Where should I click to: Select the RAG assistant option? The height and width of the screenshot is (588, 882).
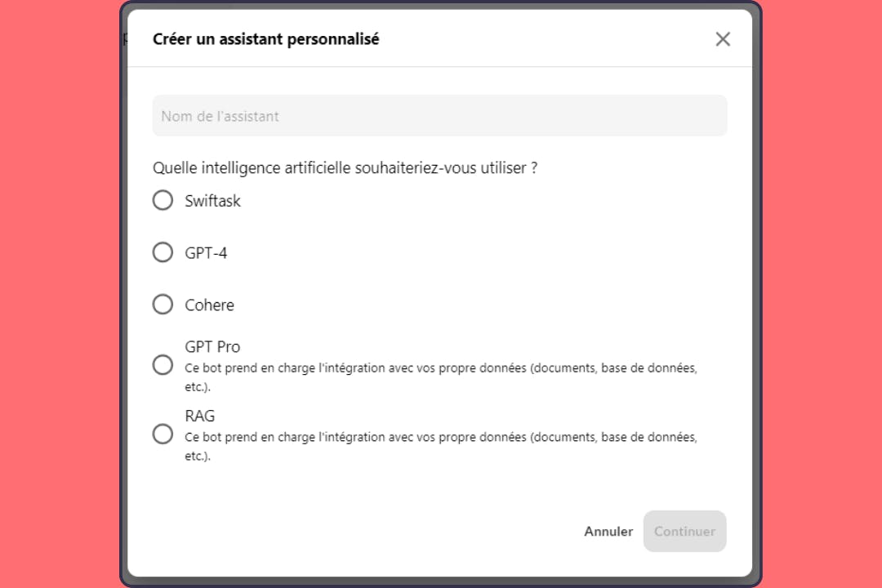[163, 434]
